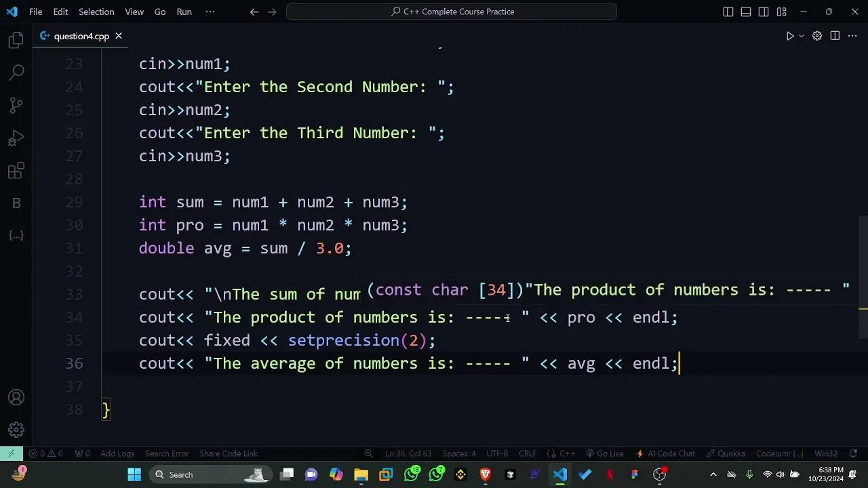Viewport: 868px width, 488px height.
Task: Open the Explorer sidebar icon
Action: point(16,40)
